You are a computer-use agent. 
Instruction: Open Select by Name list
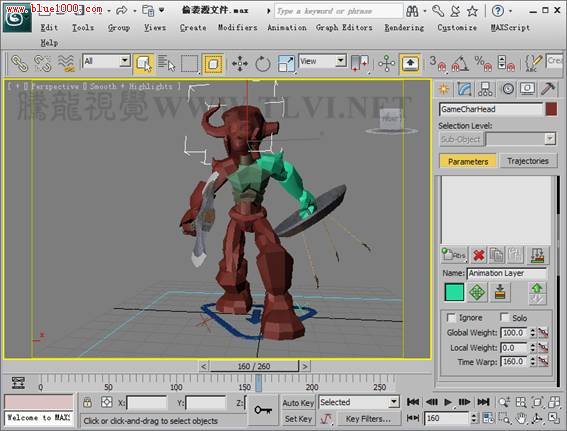tap(167, 64)
